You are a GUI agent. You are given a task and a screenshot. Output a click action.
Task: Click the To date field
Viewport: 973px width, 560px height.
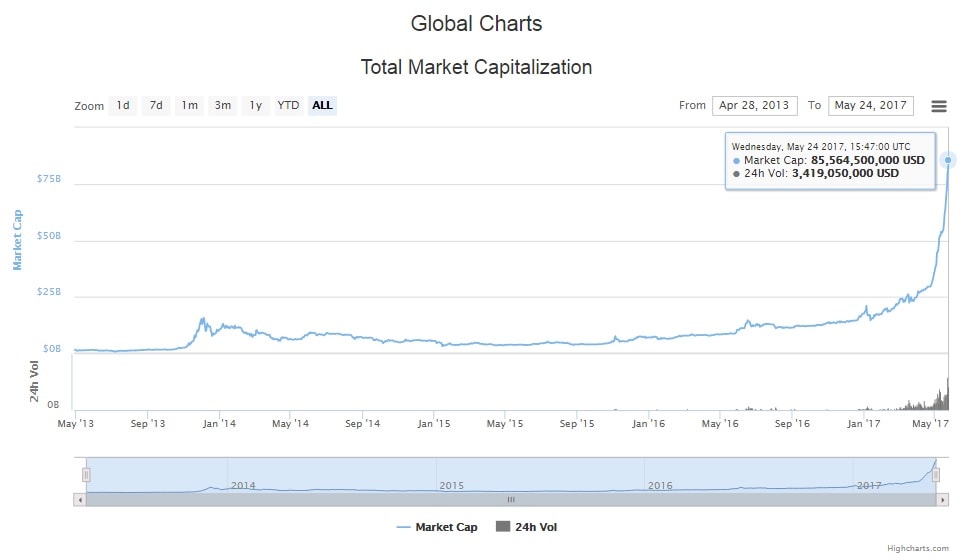click(x=870, y=105)
